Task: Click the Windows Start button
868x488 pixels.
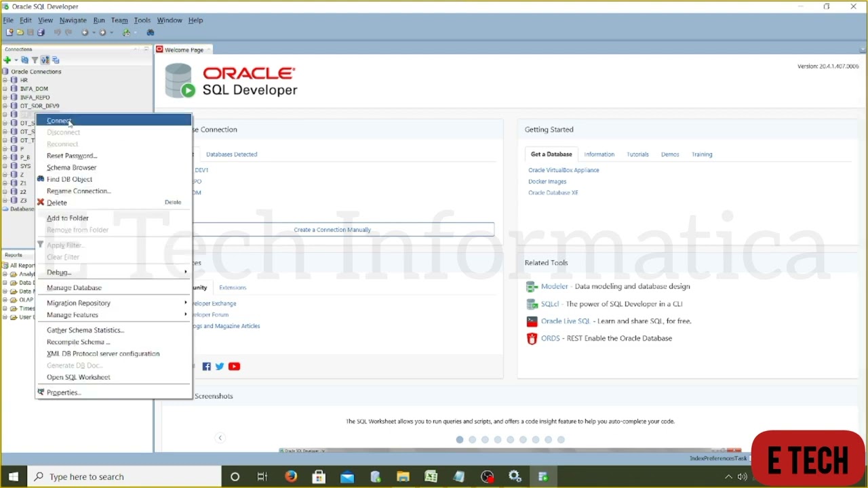Action: 14,476
